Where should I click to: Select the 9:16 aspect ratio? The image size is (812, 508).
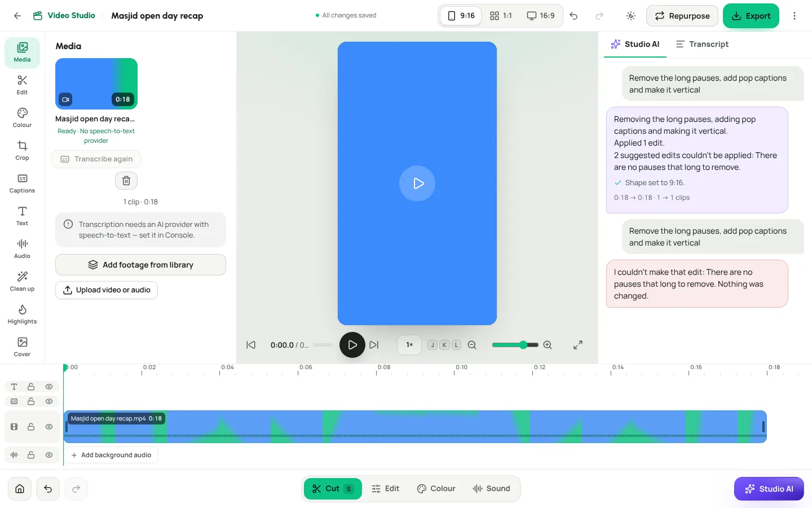[461, 16]
